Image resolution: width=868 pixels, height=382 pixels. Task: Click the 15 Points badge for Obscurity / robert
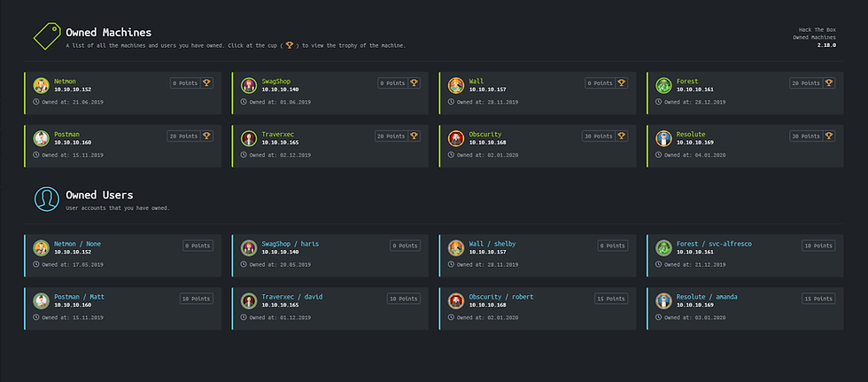tap(611, 299)
